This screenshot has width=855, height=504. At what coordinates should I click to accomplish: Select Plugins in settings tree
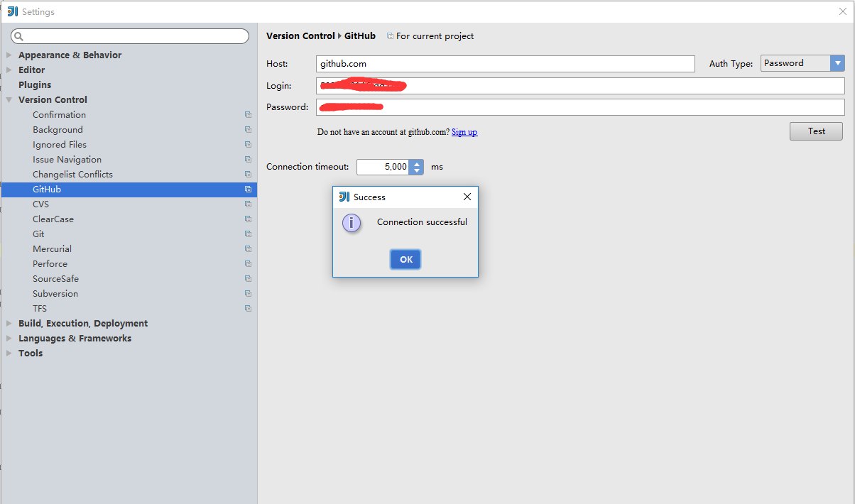click(35, 84)
